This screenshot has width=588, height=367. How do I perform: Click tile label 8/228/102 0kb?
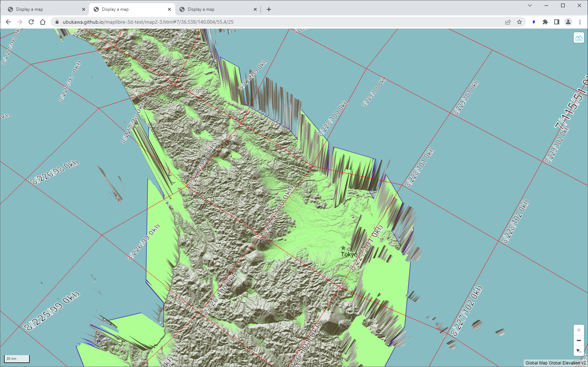click(515, 222)
